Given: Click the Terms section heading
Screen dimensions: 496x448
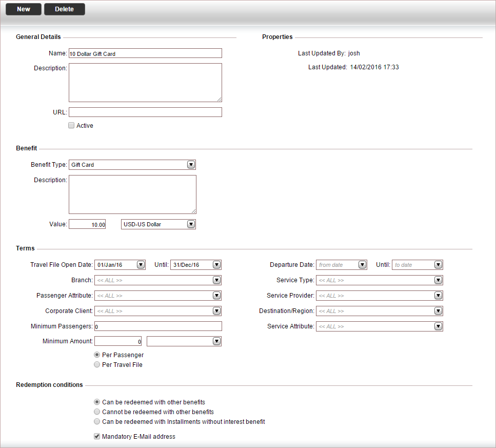Looking at the screenshot, I should tap(25, 248).
